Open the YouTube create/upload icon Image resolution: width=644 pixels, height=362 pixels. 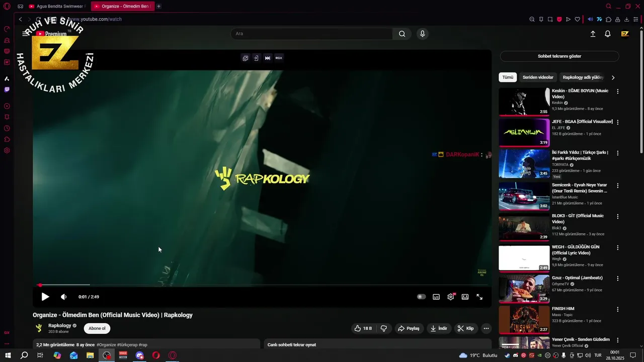[593, 34]
